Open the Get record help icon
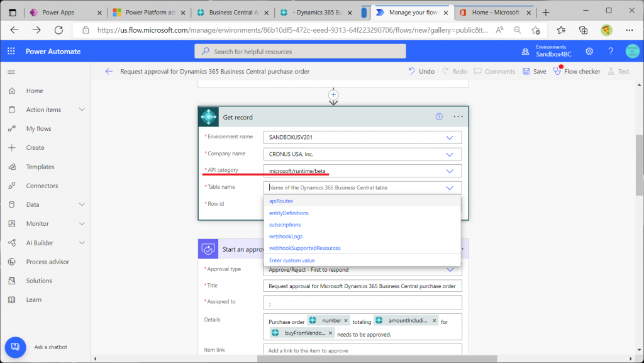The image size is (644, 363). pyautogui.click(x=439, y=116)
